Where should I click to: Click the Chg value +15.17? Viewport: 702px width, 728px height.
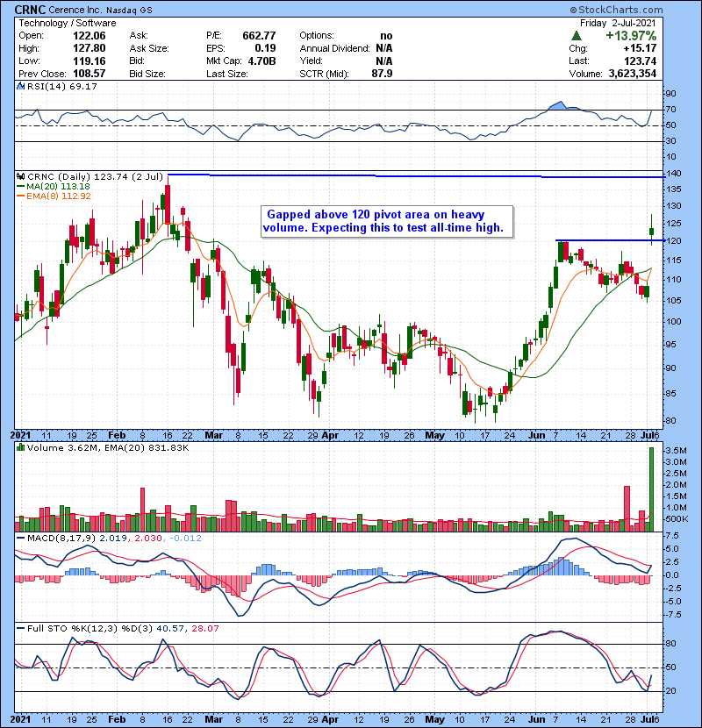641,48
